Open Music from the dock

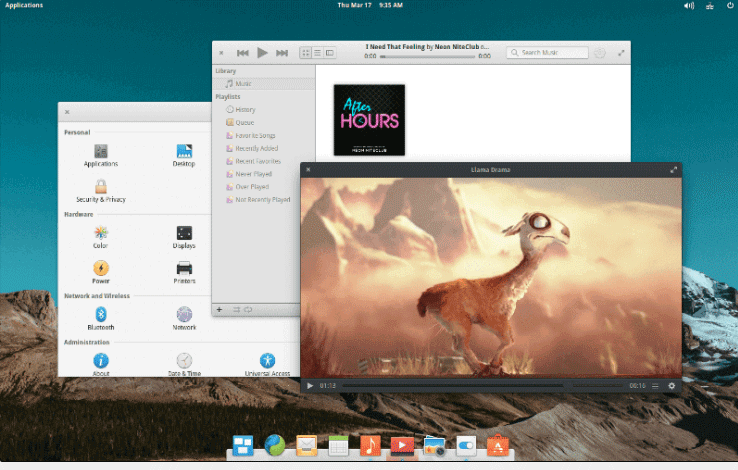click(370, 446)
